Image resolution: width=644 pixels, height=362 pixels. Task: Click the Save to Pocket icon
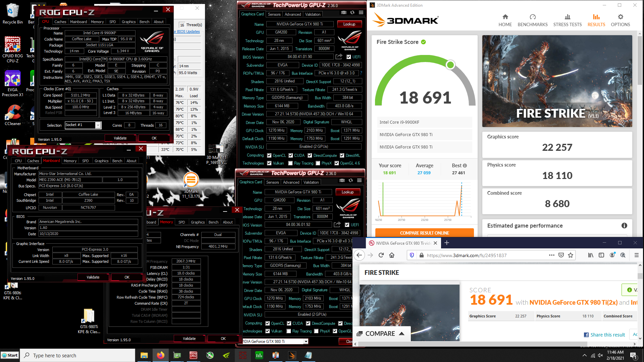pyautogui.click(x=561, y=255)
